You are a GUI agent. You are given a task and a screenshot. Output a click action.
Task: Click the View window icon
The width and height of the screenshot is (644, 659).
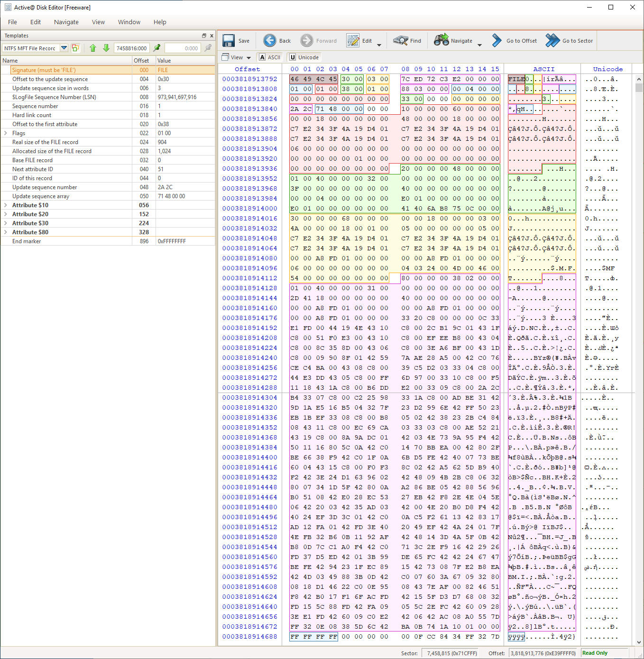pyautogui.click(x=225, y=57)
